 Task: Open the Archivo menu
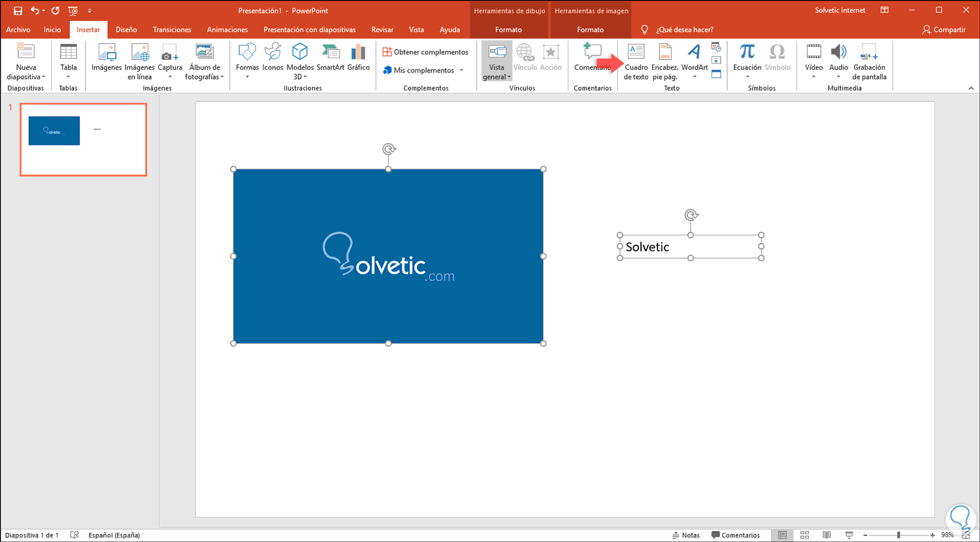coord(18,29)
